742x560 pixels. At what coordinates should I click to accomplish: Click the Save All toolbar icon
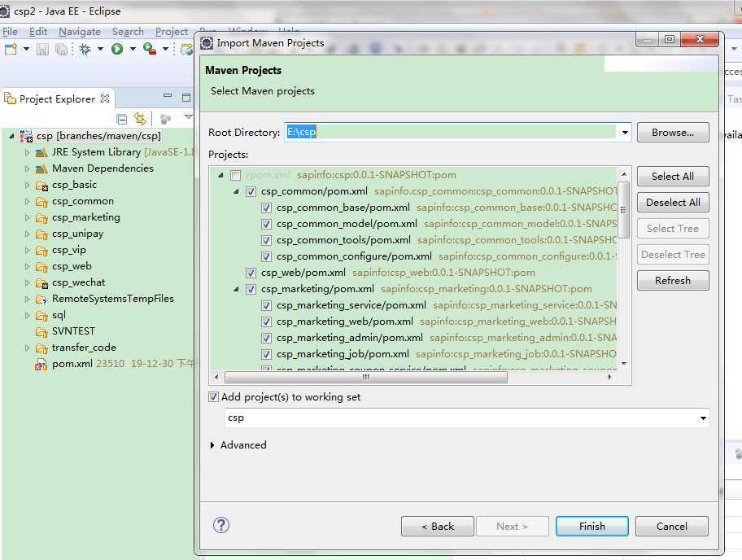[61, 49]
